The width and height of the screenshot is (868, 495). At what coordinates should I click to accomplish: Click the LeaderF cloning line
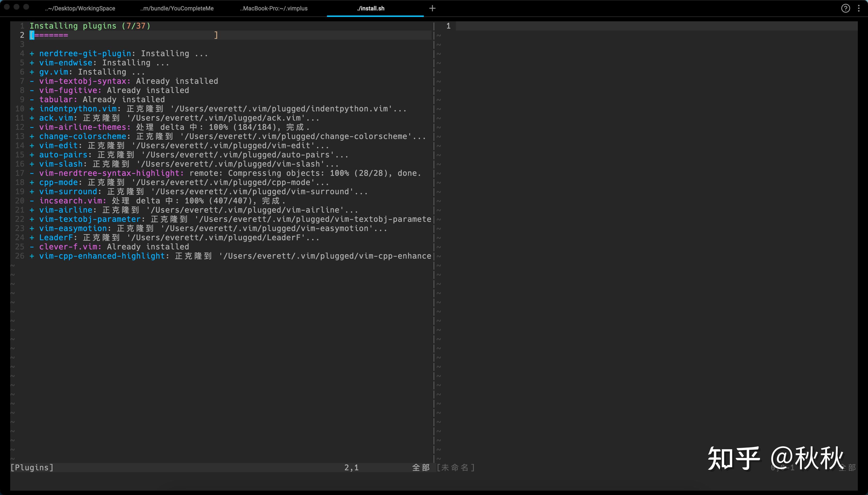[x=174, y=237]
